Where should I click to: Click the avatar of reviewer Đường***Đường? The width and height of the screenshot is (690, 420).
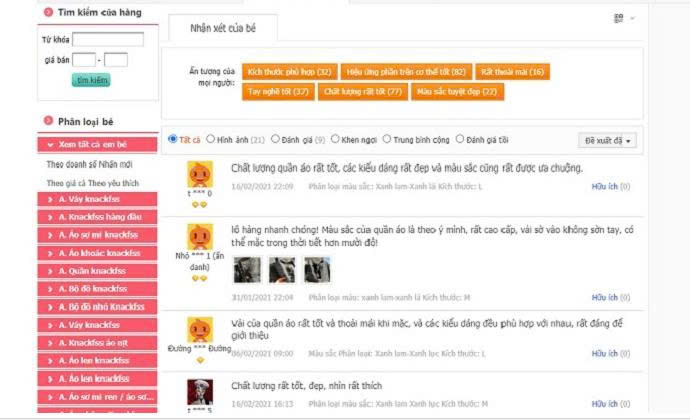[x=198, y=329]
